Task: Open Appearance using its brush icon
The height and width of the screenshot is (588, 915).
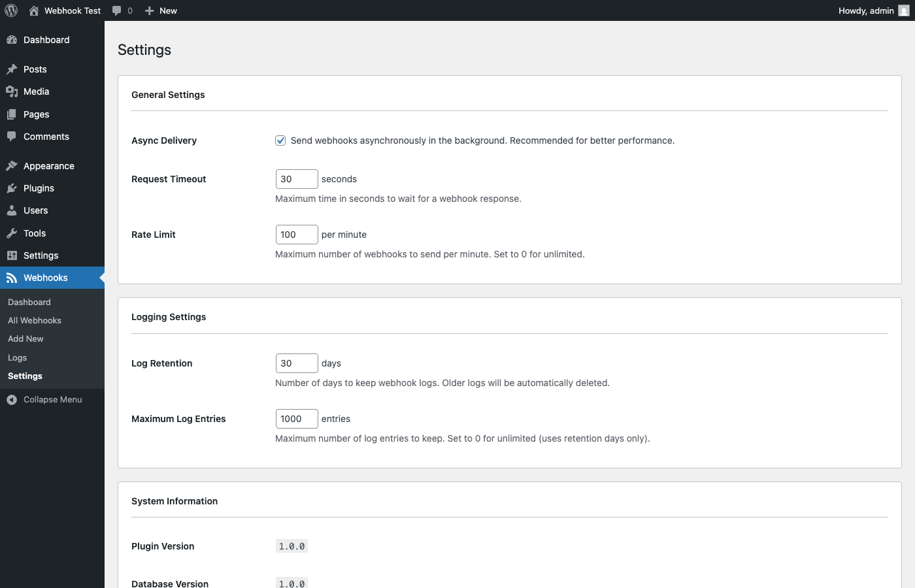Action: (12, 165)
